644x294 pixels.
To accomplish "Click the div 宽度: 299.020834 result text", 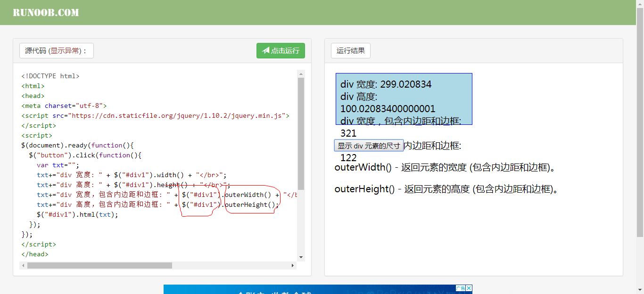I will pos(386,84).
